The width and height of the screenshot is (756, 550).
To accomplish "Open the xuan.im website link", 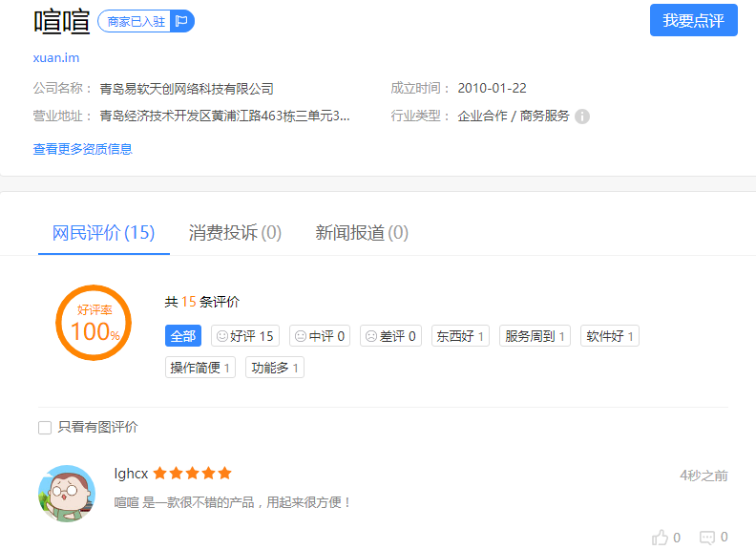I will click(x=56, y=58).
